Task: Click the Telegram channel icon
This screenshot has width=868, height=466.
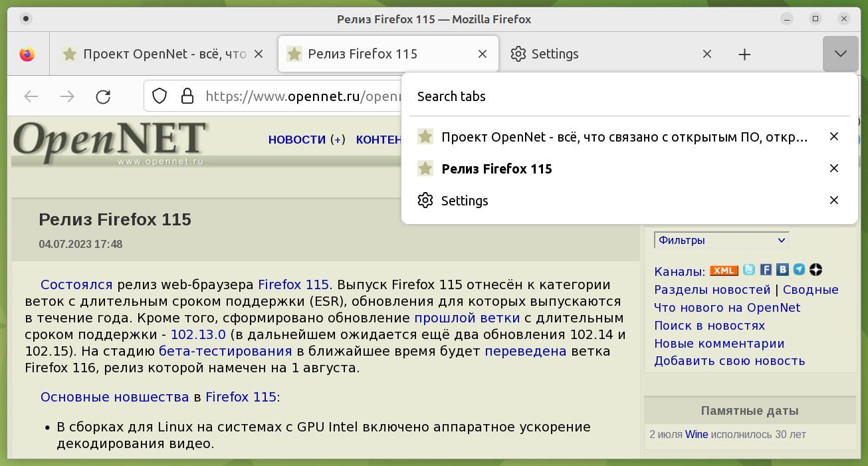Action: click(800, 270)
